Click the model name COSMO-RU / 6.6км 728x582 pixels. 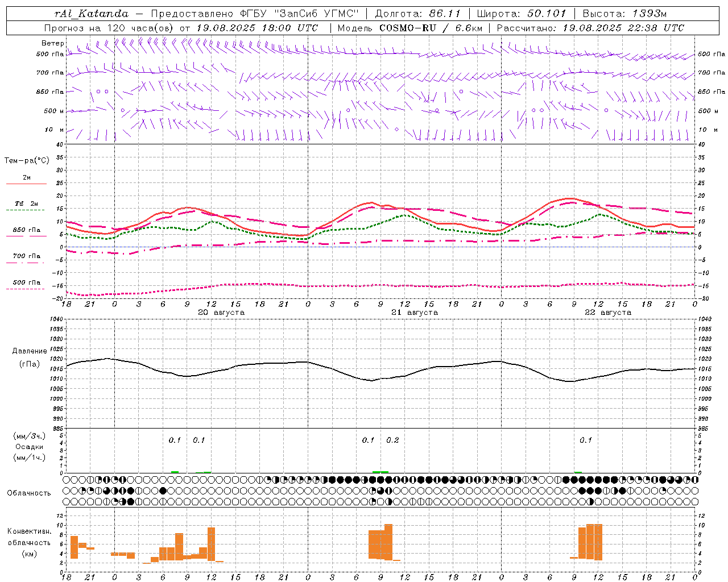point(431,28)
